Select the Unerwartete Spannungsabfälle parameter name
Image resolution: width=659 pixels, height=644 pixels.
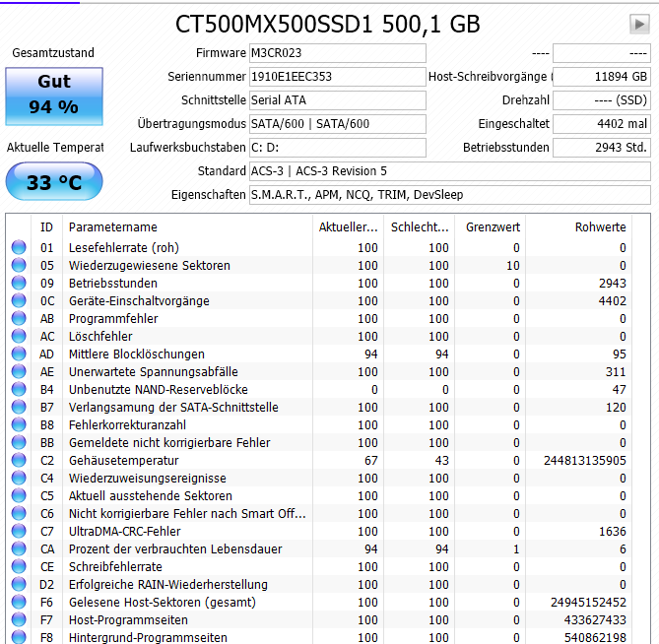154,372
